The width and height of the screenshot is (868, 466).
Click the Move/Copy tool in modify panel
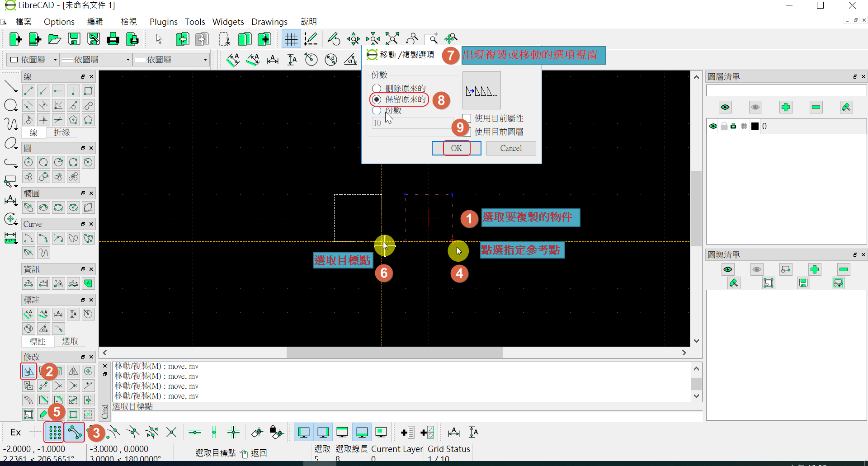tap(28, 372)
